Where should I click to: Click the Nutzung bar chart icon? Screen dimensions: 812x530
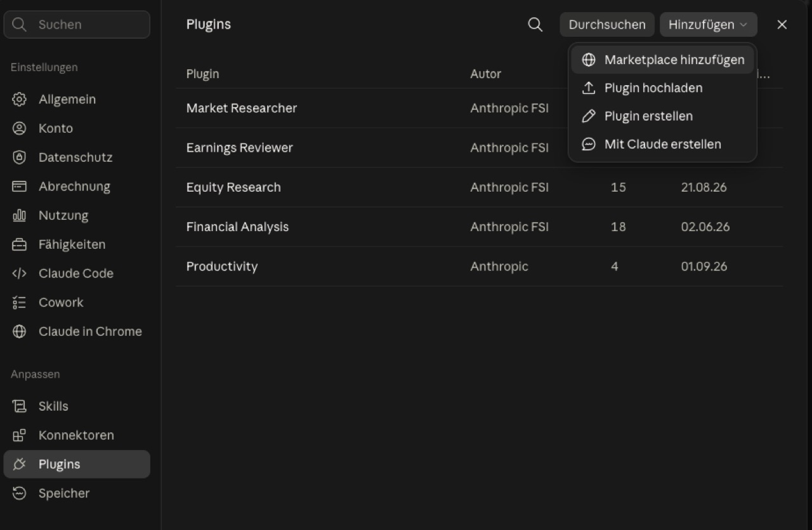(20, 215)
